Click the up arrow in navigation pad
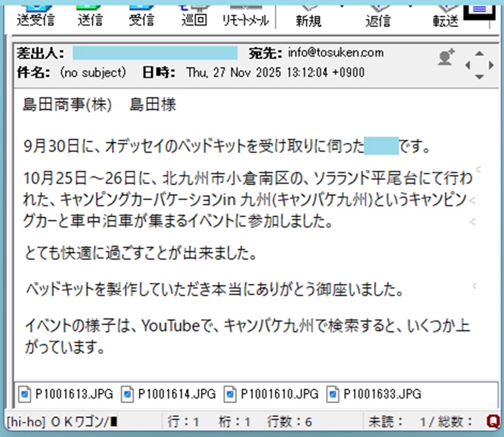504x437 pixels. tap(480, 53)
